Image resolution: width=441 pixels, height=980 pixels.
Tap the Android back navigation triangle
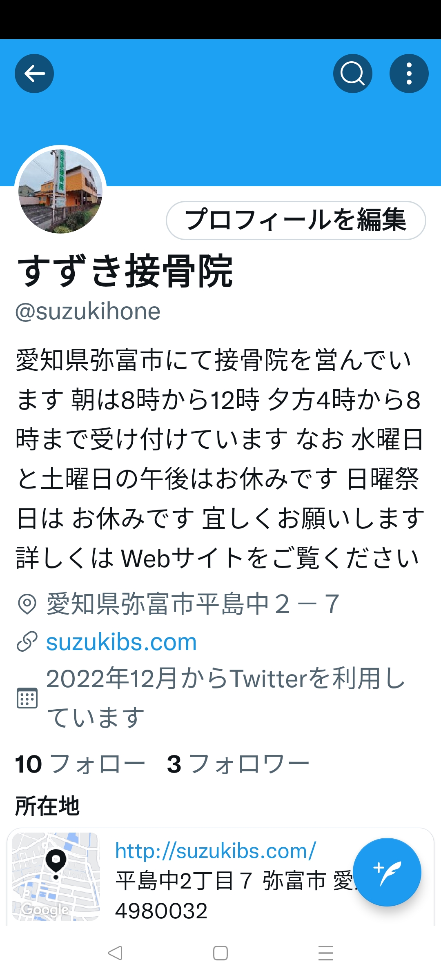[x=115, y=953]
